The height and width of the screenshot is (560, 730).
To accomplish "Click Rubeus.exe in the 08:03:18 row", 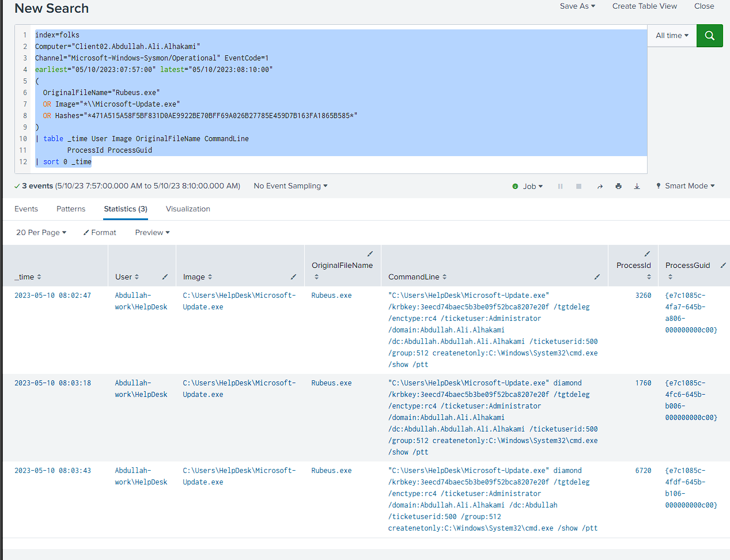I will tap(331, 383).
